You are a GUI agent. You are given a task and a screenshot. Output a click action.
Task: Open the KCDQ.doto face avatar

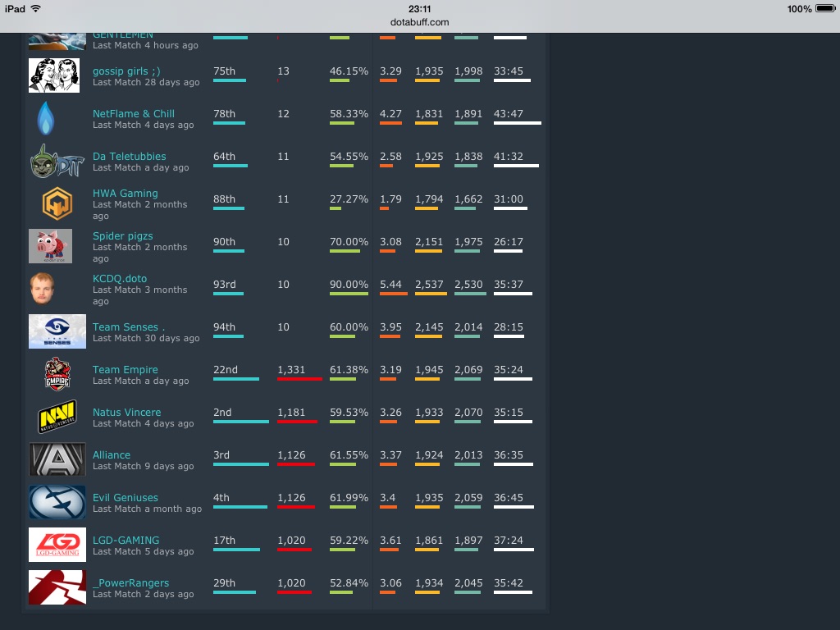click(42, 289)
